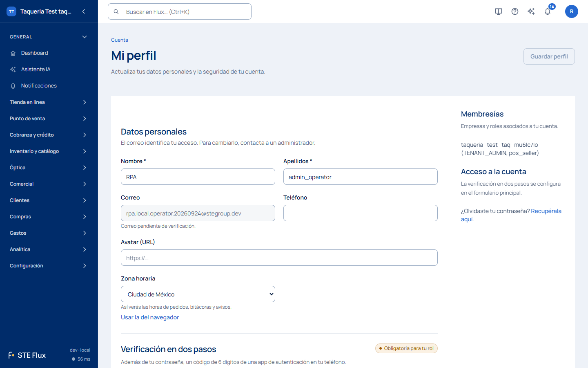The height and width of the screenshot is (368, 588).
Task: Click the Avatar (URL) input field
Action: pos(279,258)
